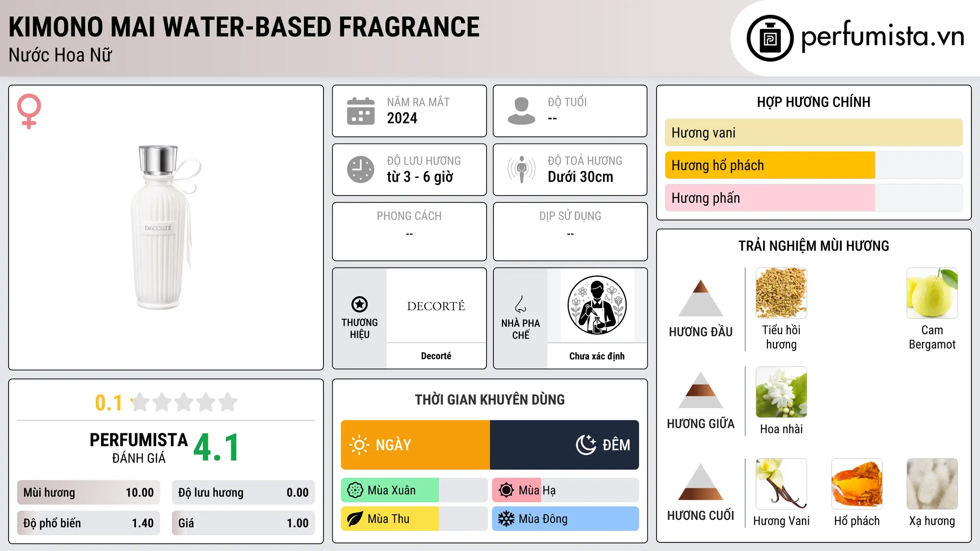Viewport: 980px width, 551px height.
Task: Click the Mùi hương 10.00 score box
Action: pyautogui.click(x=89, y=493)
